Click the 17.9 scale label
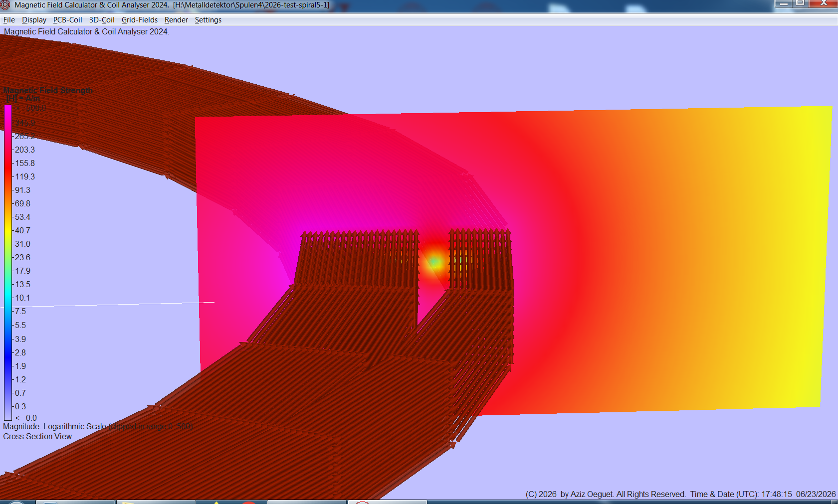The height and width of the screenshot is (504, 838). click(x=22, y=271)
